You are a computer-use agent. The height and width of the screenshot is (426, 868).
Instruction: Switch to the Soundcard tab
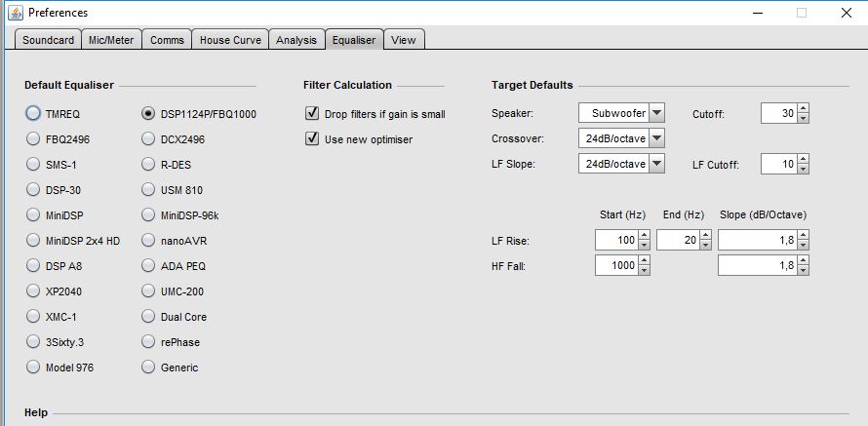pos(48,40)
